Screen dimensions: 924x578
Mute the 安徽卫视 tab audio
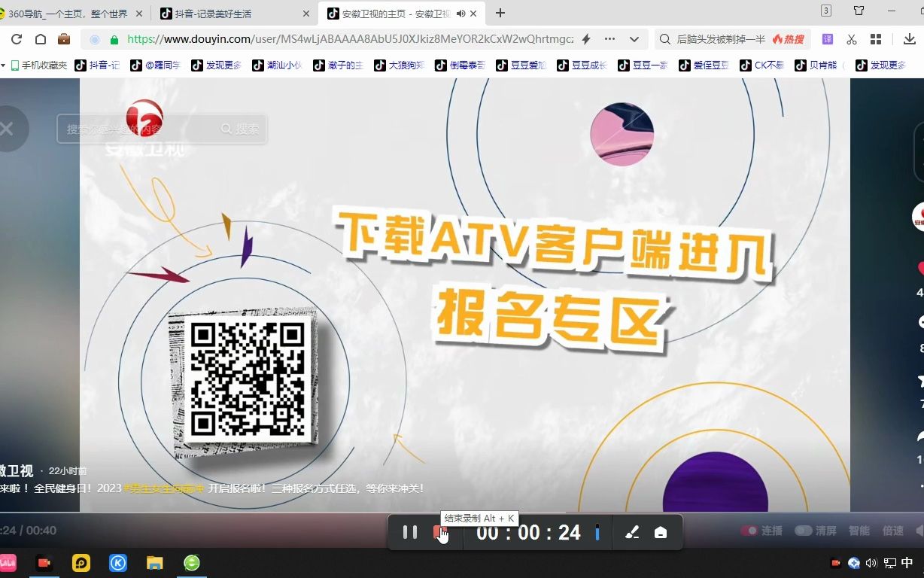[460, 14]
